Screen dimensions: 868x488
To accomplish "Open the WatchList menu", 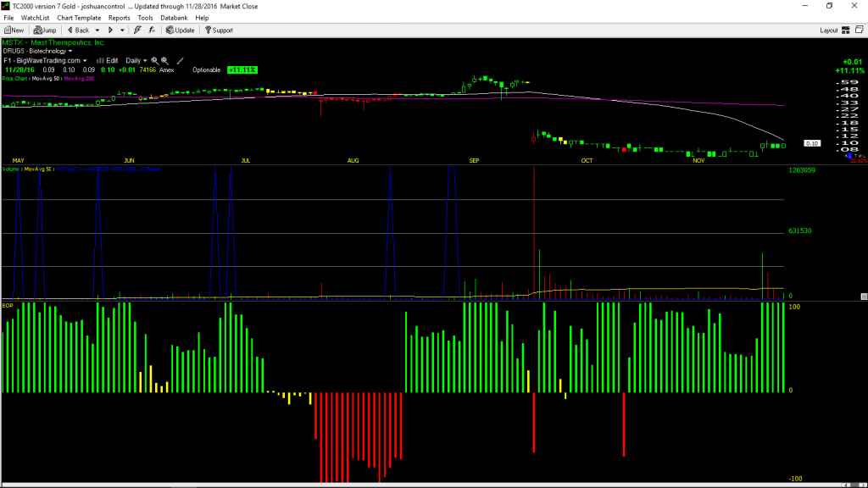I will point(35,18).
